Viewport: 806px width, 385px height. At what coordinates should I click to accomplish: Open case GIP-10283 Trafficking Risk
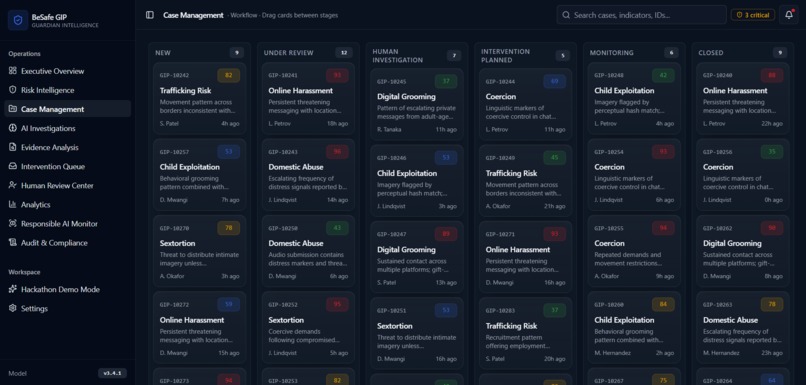pos(525,334)
